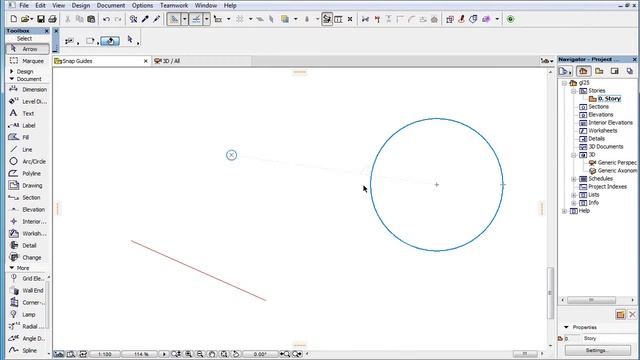Click the zoom-in magnifier in bottom bar

[188, 354]
